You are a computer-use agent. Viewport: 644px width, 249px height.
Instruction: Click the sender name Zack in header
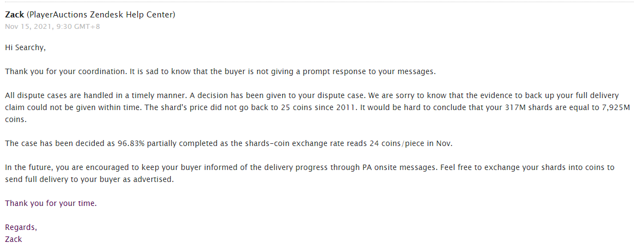[14, 15]
